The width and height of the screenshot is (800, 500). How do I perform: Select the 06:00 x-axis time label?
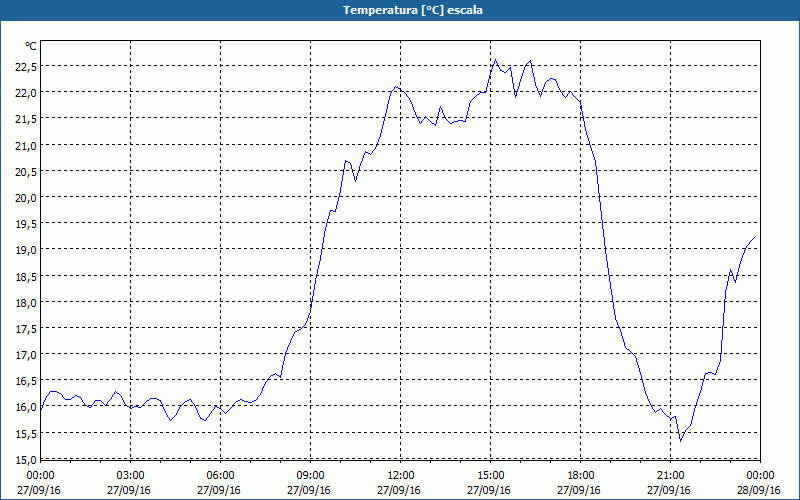[220, 476]
